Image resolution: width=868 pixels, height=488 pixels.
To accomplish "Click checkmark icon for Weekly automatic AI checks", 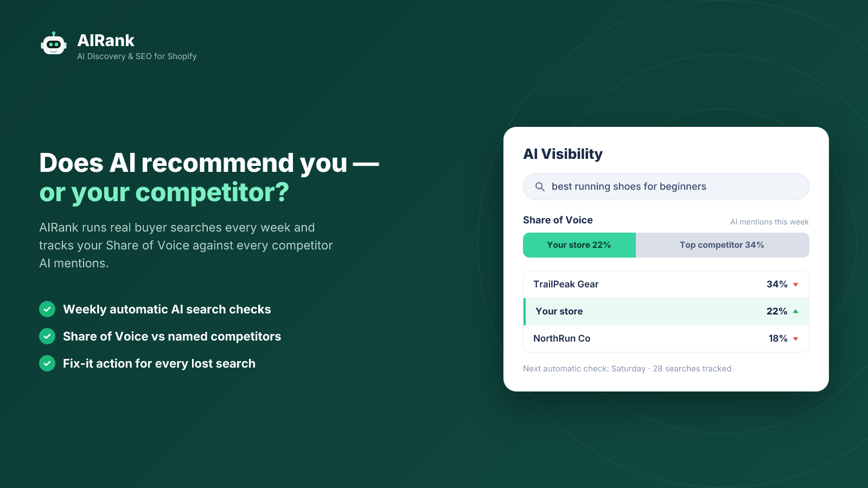I will click(47, 309).
